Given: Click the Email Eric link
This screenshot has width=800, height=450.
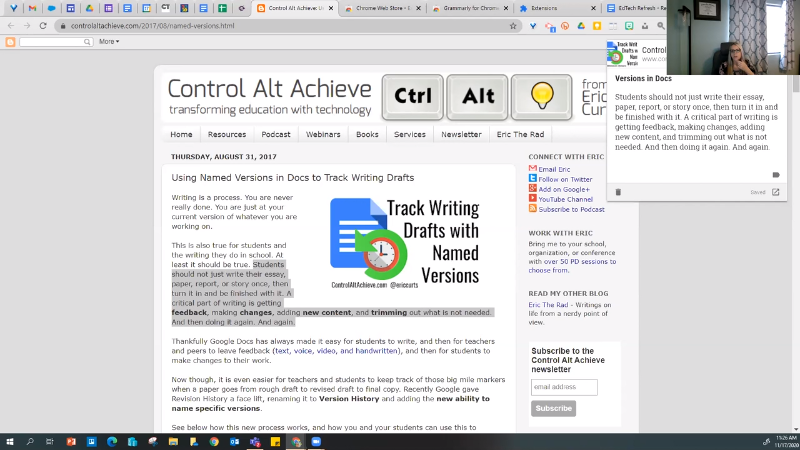Looking at the screenshot, I should coord(554,169).
